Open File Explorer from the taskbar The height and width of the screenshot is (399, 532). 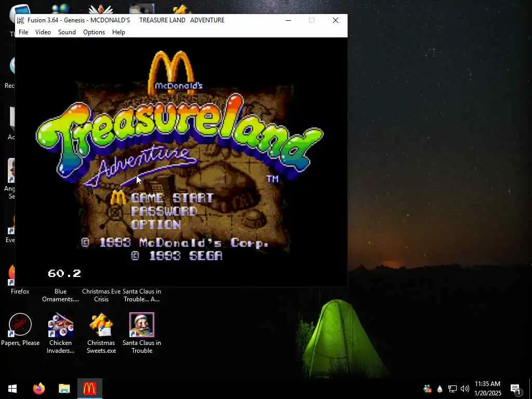point(64,389)
